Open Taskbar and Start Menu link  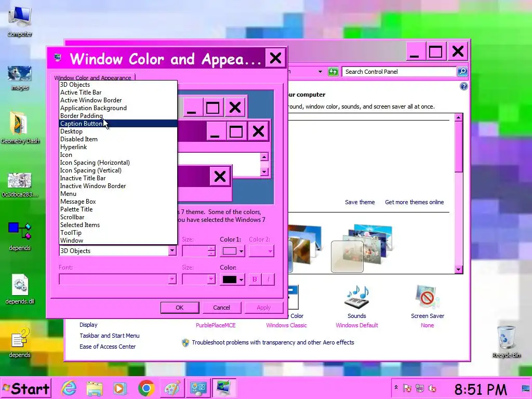click(x=109, y=336)
